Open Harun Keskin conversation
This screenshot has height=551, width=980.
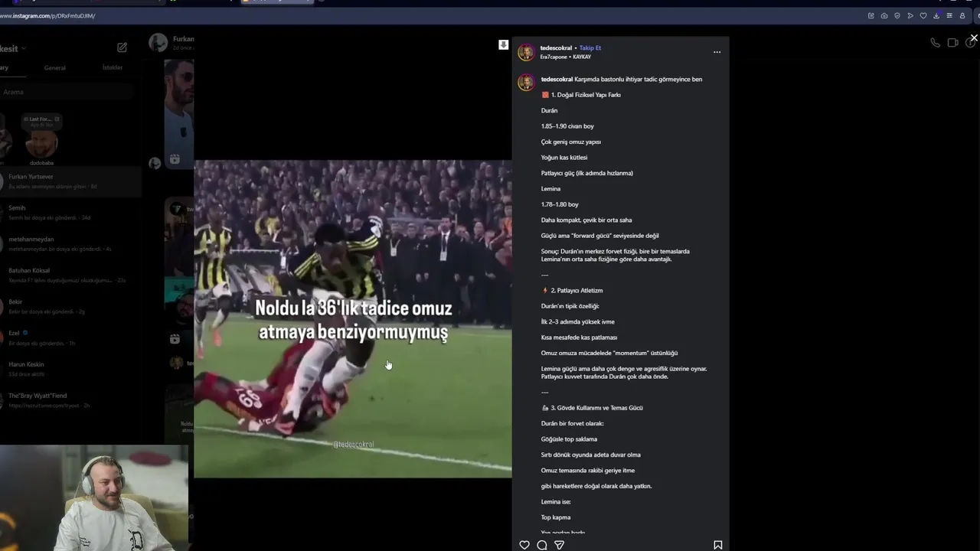[70, 370]
